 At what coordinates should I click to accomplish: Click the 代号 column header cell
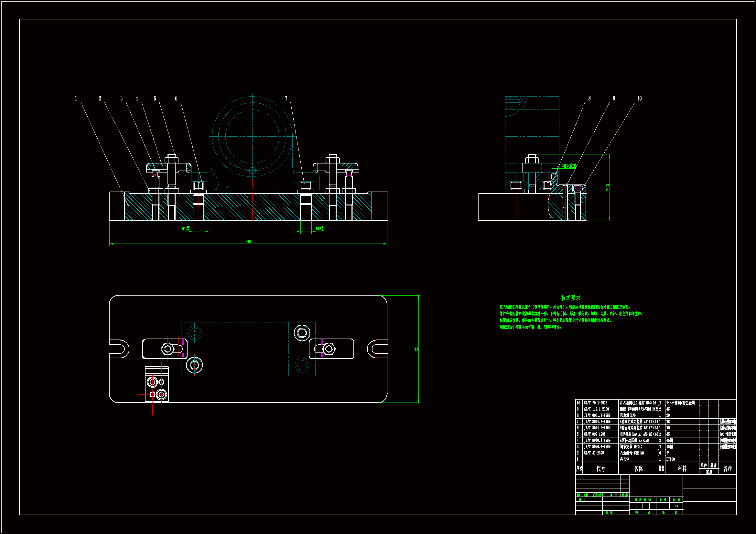[x=600, y=468]
